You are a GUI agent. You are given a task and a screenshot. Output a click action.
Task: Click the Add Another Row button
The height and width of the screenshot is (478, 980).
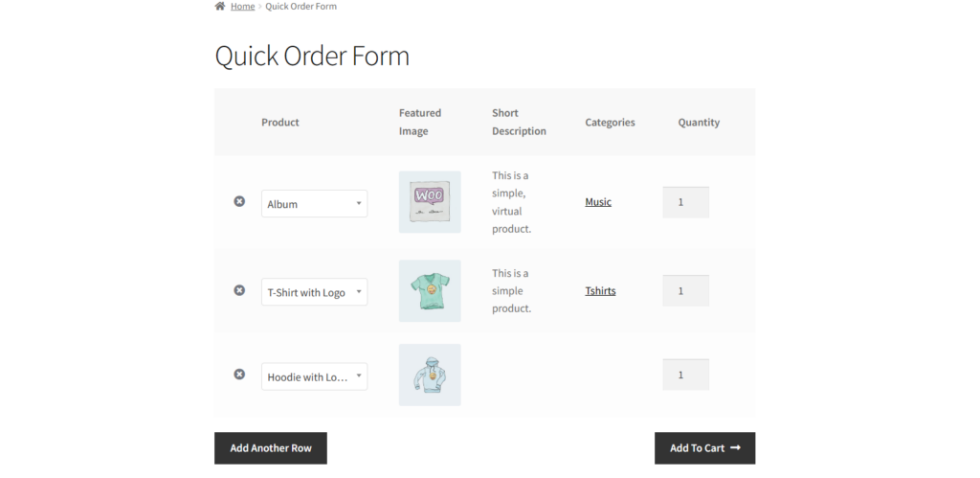pyautogui.click(x=271, y=448)
